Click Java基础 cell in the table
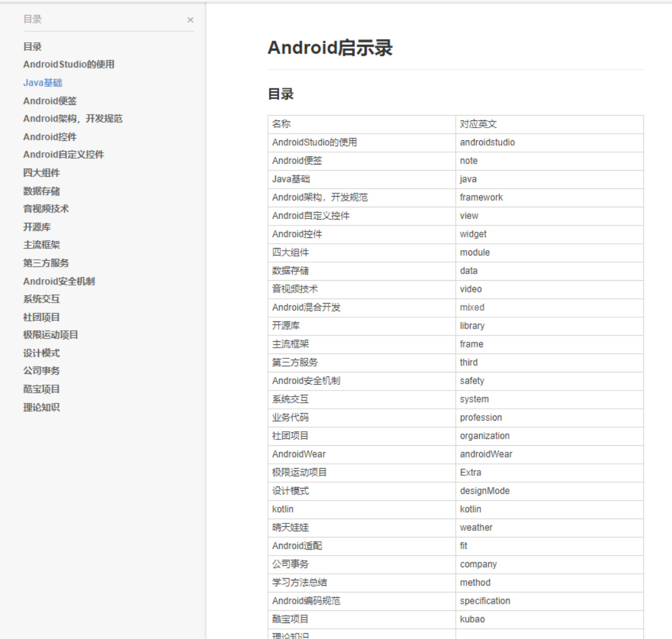672x639 pixels. coord(362,179)
